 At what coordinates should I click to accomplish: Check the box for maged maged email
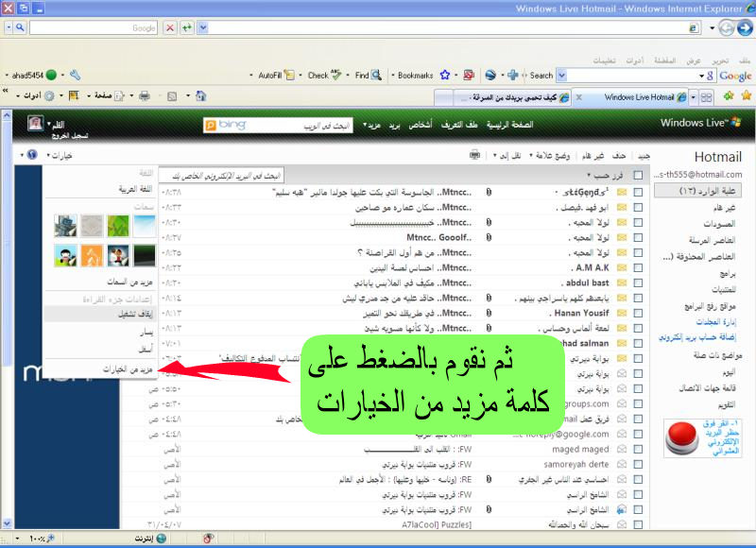[x=638, y=449]
